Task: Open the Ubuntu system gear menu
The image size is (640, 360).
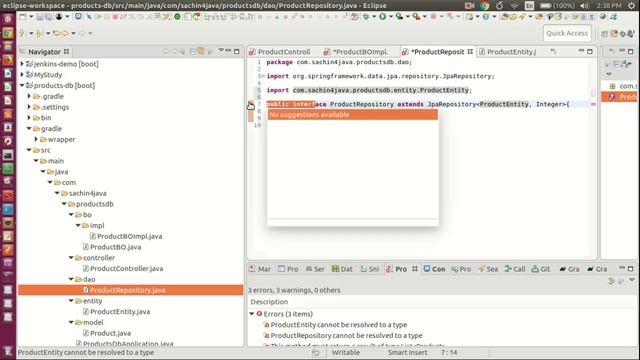Action: click(x=632, y=5)
